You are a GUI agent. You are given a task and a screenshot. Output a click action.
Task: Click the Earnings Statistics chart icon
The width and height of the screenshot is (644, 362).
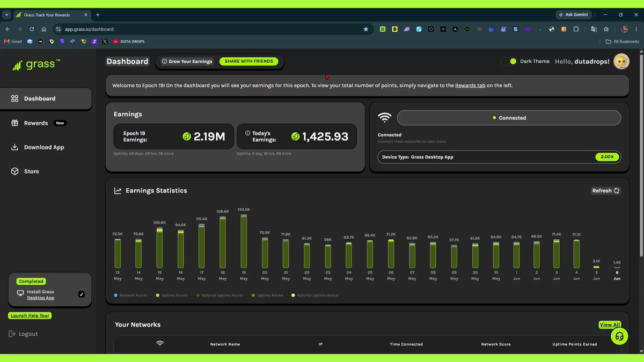tap(118, 190)
